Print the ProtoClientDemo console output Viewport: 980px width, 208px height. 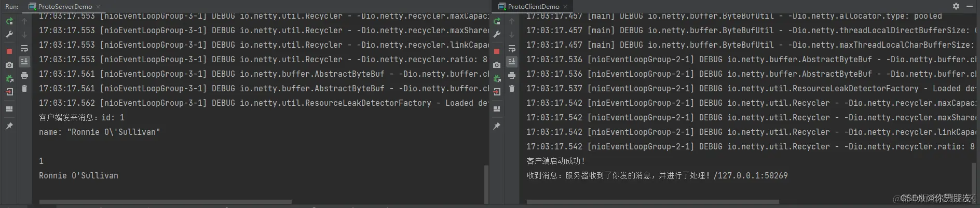[x=512, y=75]
